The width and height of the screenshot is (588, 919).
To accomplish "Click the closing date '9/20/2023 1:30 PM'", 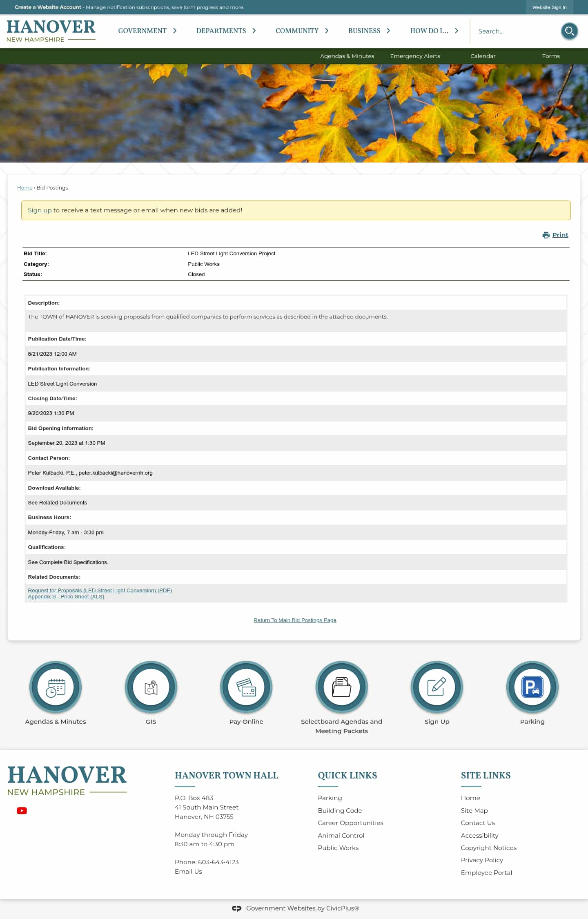I will (x=51, y=413).
